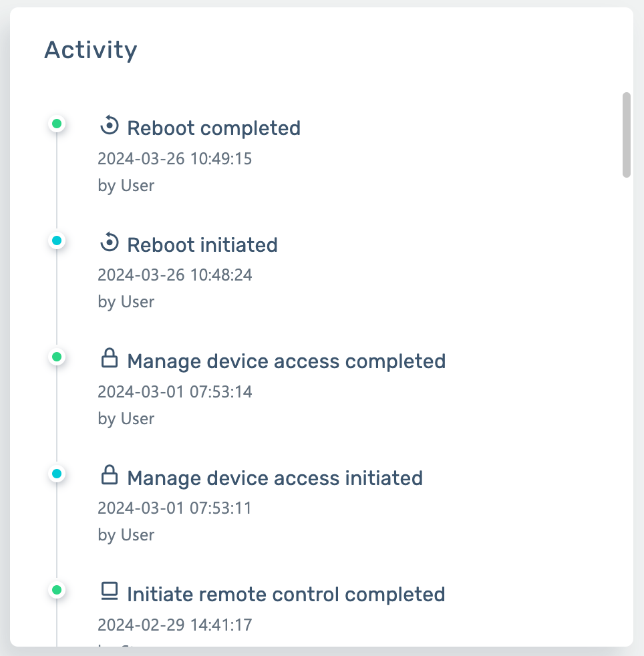Image resolution: width=644 pixels, height=656 pixels.
Task: Select Manage device access completed entry title
Action: coord(286,361)
